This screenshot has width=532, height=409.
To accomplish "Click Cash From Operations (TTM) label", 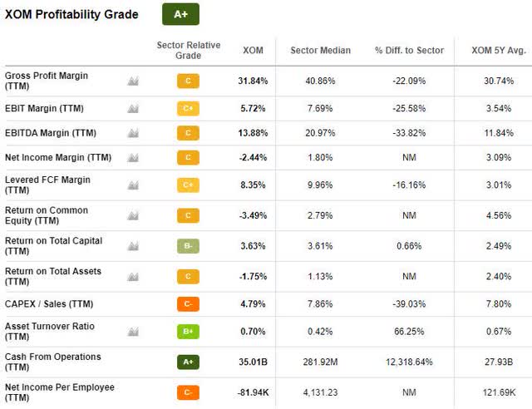I will tap(53, 362).
